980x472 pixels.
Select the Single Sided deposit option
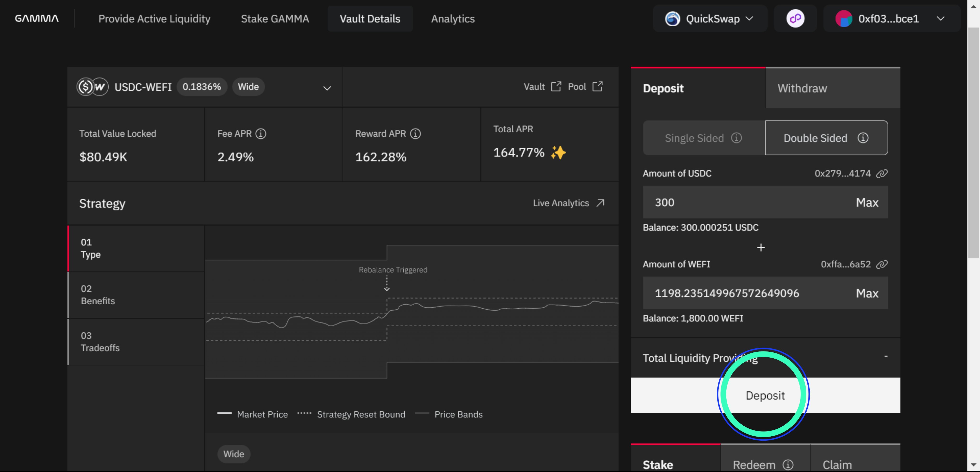703,138
